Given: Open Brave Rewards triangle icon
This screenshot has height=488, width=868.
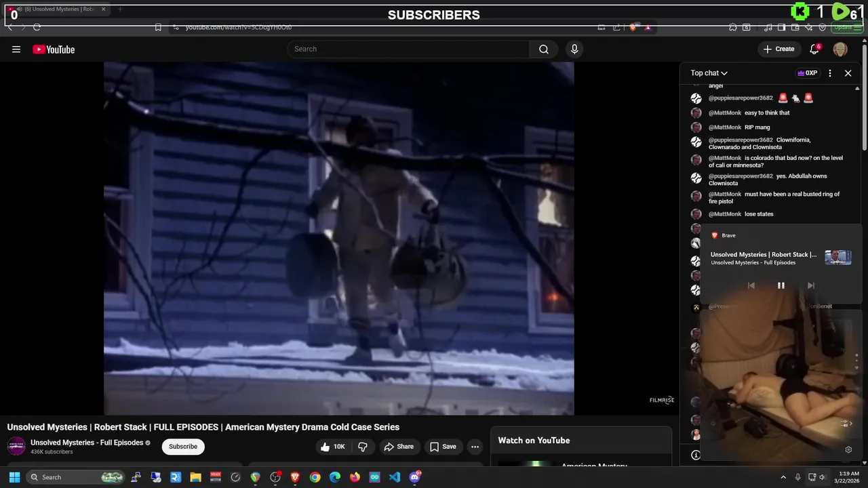Looking at the screenshot, I should click(648, 27).
